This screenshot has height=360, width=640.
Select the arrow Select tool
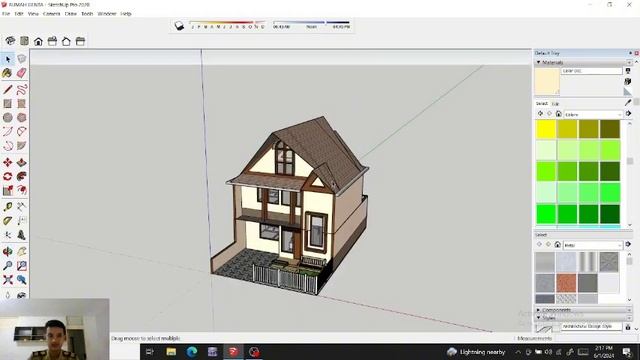point(8,60)
